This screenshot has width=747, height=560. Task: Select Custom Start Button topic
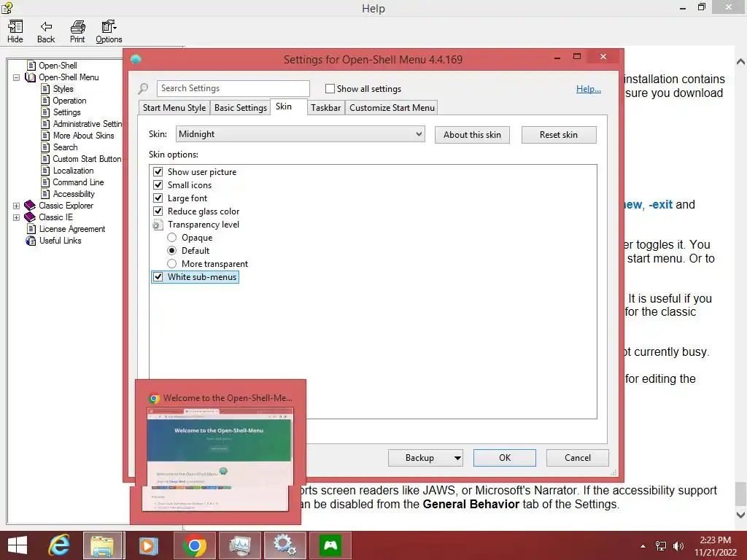88,159
